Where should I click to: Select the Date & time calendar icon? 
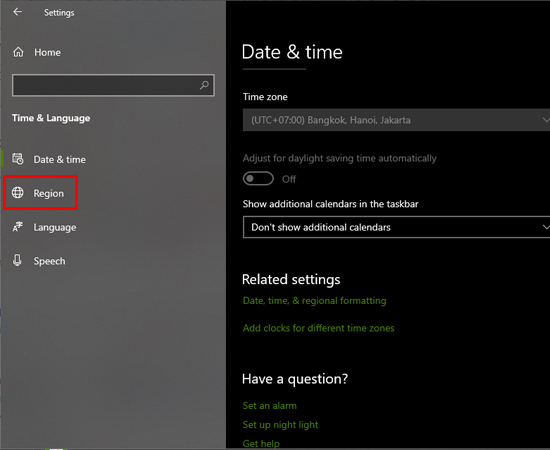point(18,159)
